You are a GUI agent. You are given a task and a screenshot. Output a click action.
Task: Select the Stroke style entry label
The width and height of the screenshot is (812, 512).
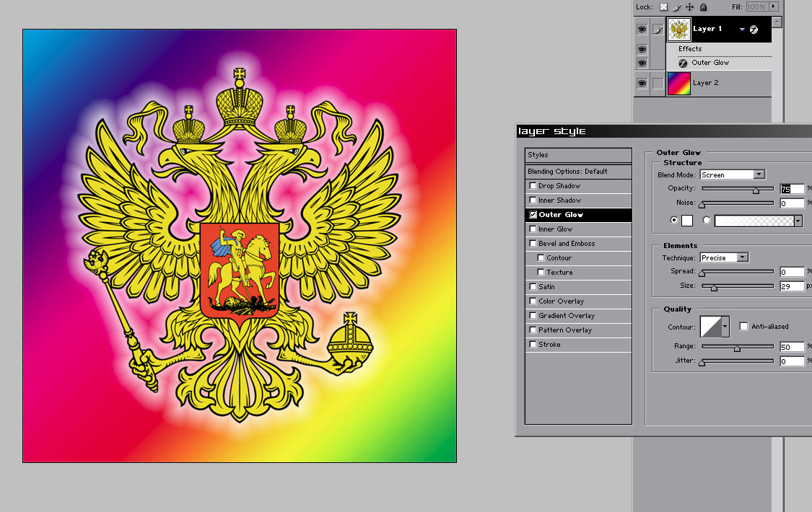tap(549, 345)
